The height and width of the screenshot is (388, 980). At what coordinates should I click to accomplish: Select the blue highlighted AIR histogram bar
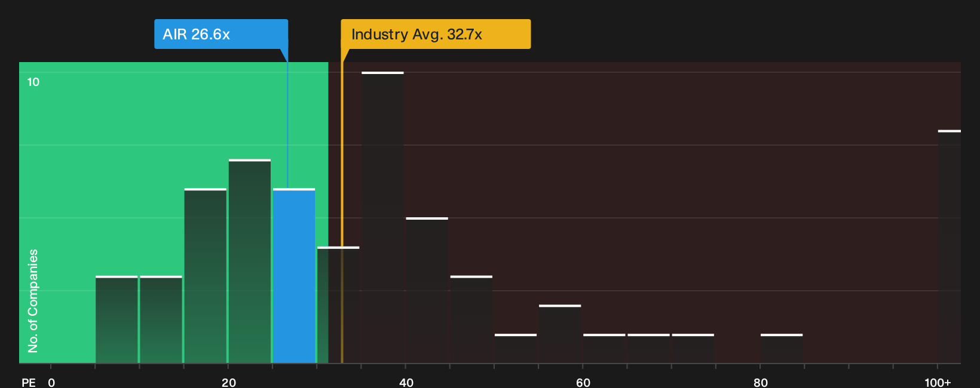[294, 276]
